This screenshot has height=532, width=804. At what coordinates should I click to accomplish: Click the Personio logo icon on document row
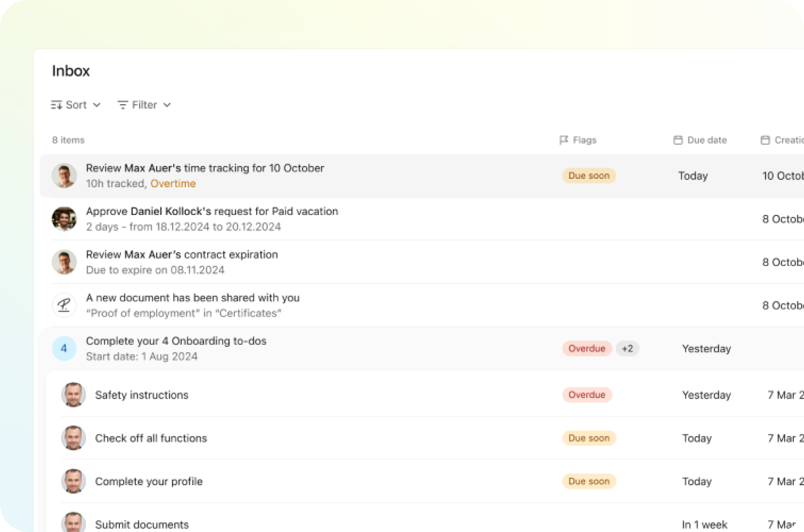[x=64, y=305]
